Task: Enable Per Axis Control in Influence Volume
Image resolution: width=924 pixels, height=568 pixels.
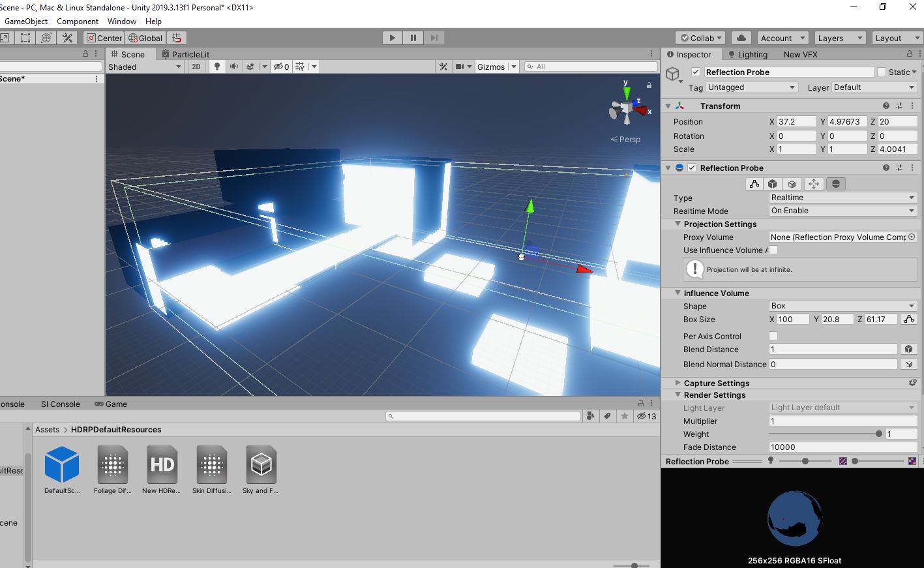Action: [x=773, y=336]
